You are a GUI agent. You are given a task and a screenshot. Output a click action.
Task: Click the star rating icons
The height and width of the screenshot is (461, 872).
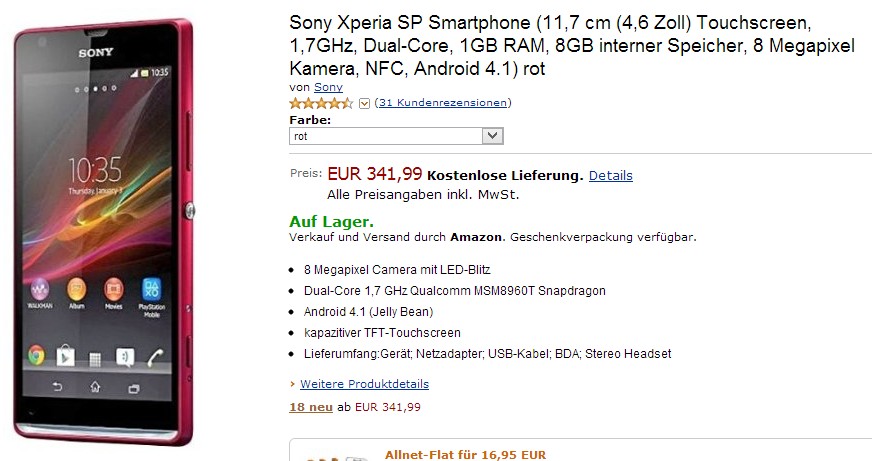point(321,103)
